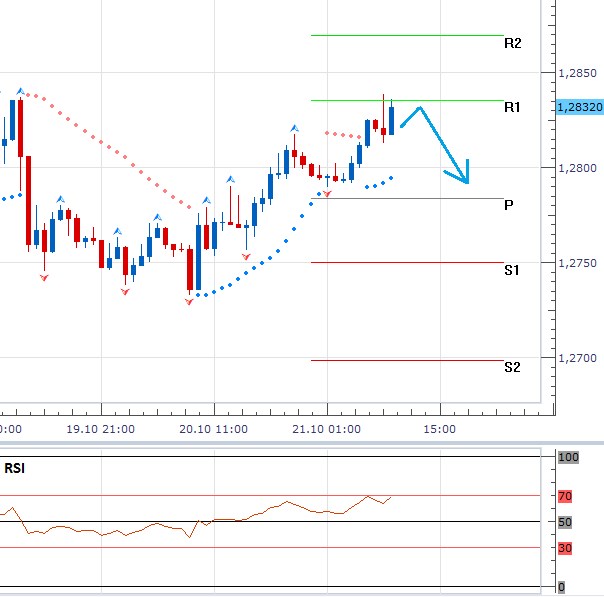Click the R2 resistance level label

[x=512, y=44]
